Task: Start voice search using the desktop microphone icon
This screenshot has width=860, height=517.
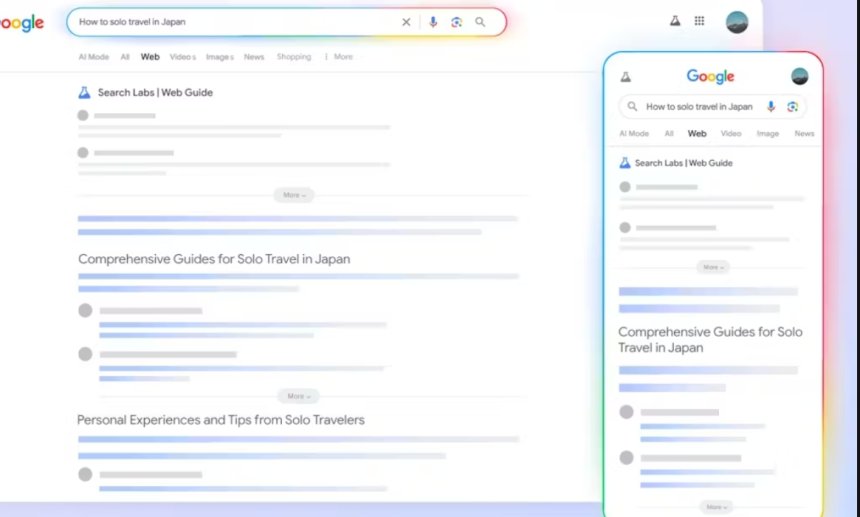Action: point(433,22)
